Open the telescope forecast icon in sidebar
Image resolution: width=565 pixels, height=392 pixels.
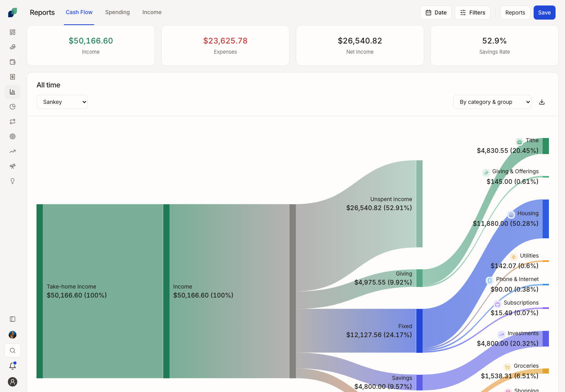pos(13,166)
